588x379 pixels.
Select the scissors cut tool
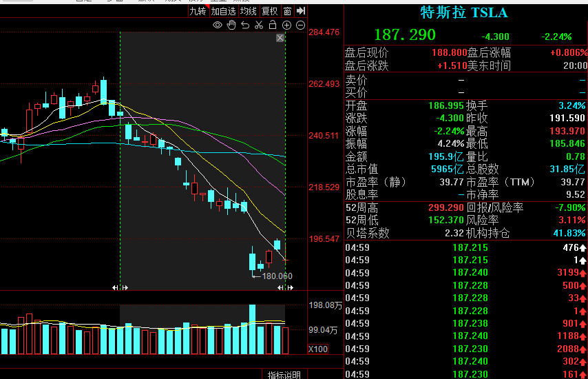[x=259, y=25]
